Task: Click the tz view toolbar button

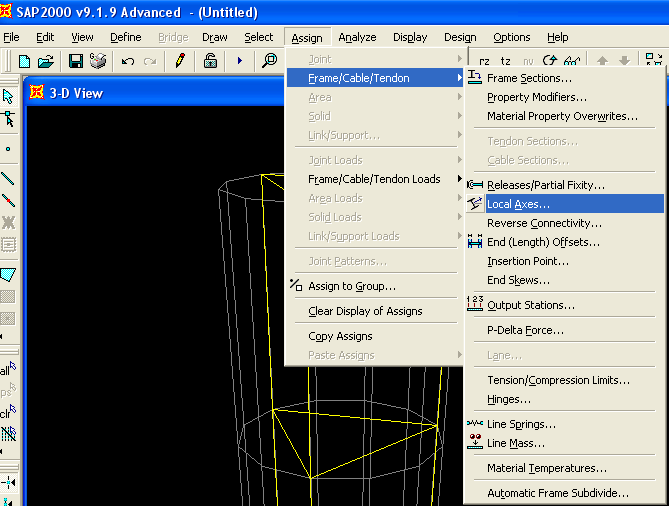Action: (x=506, y=61)
